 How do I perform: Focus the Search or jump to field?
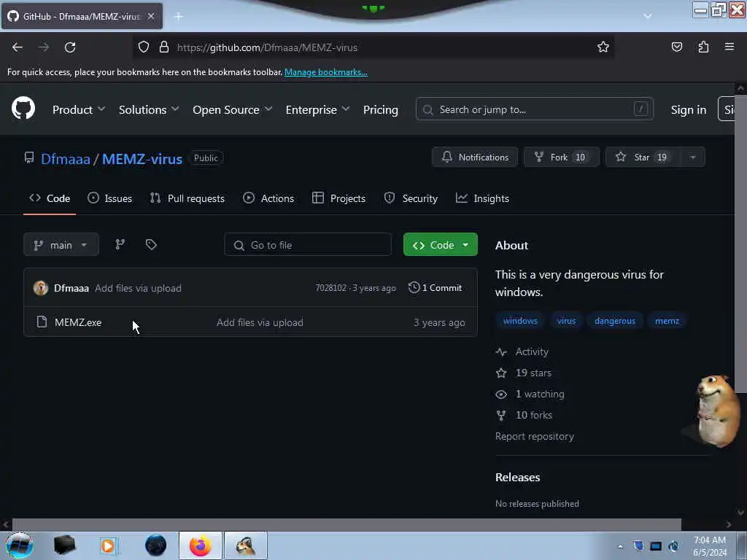coord(535,109)
